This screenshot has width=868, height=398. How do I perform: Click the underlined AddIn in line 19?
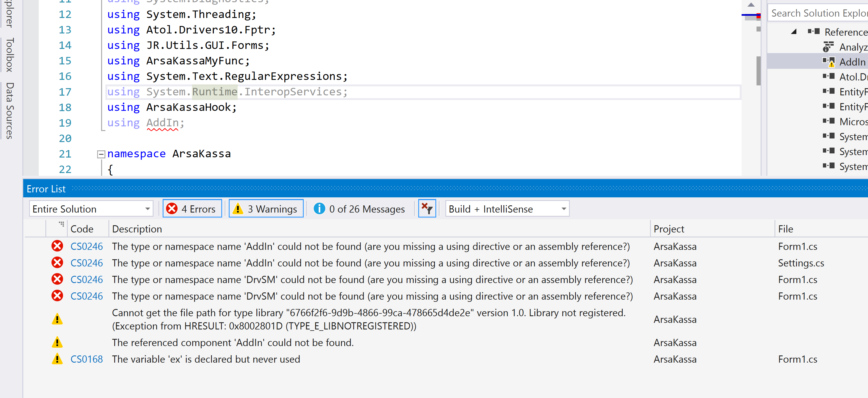[x=162, y=123]
